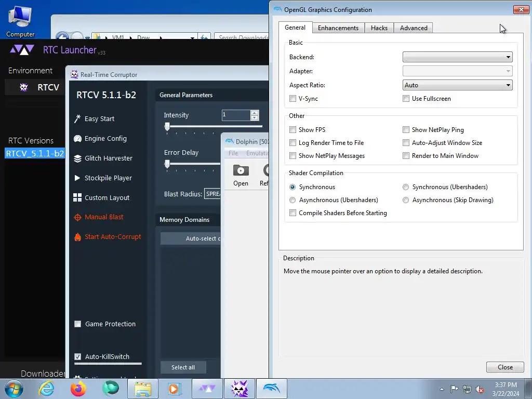The image size is (532, 399).
Task: Open Windows Start menu orb
Action: (14, 389)
